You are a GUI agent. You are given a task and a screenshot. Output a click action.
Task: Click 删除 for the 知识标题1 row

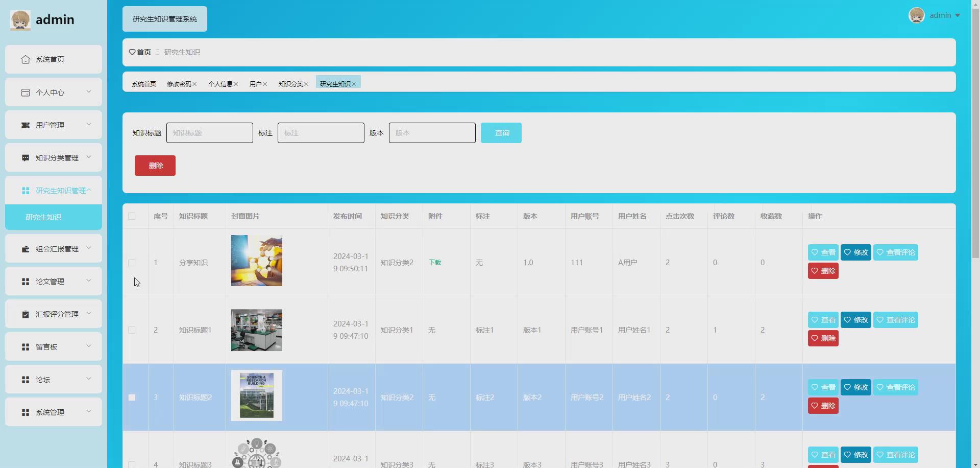tap(823, 338)
